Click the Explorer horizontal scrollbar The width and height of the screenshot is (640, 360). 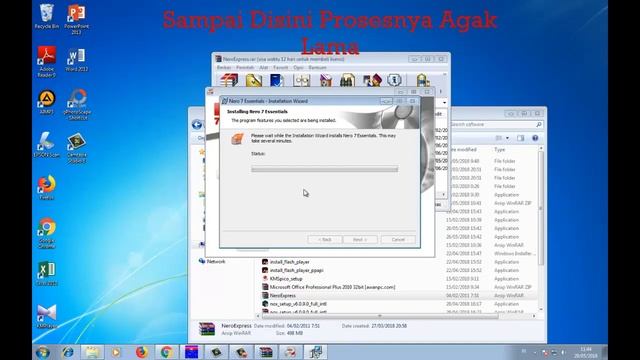(380, 316)
